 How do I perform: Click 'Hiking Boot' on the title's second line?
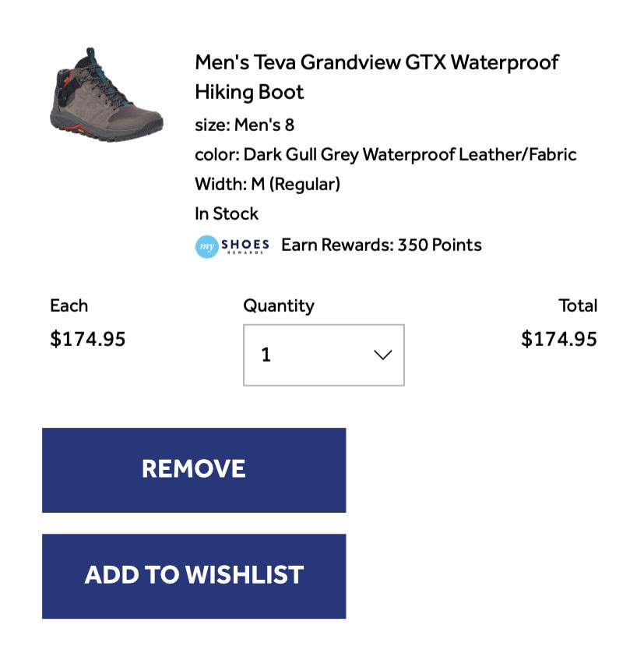pos(249,92)
